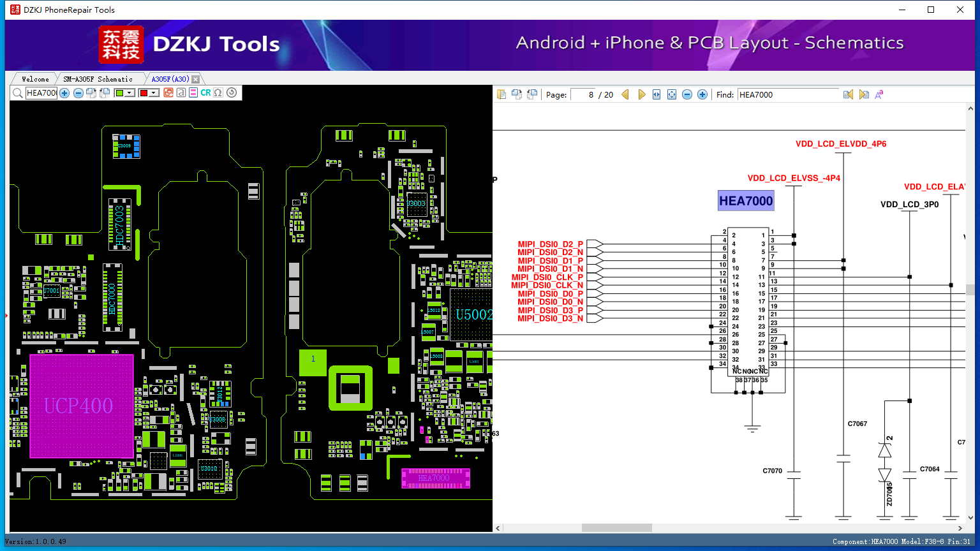Open the SM-A305F Schematic tab
Screen dimensions: 980x551
[98, 79]
